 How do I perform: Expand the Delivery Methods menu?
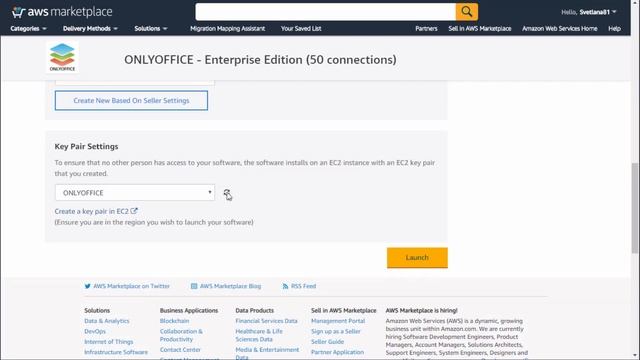pos(90,29)
